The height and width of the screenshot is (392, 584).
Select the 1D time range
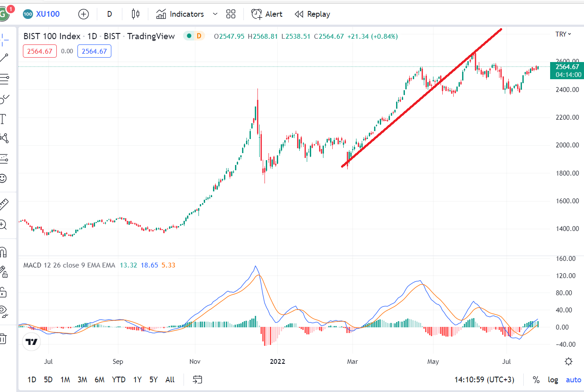tap(32, 380)
